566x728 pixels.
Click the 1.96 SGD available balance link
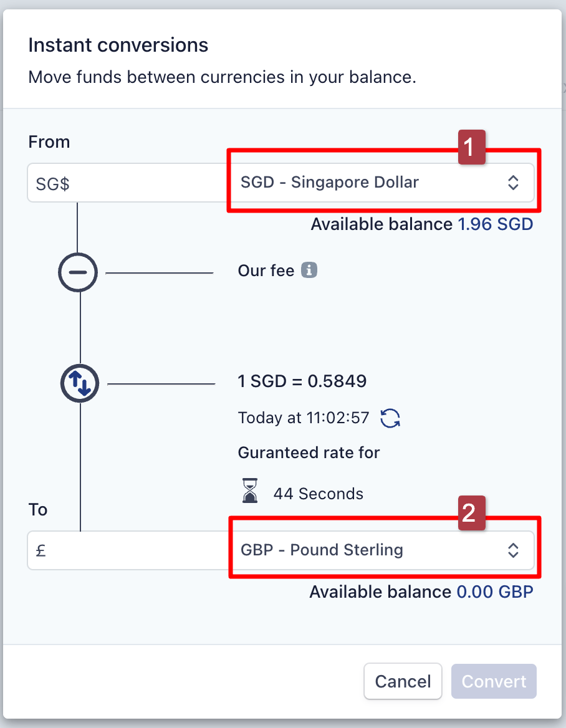[x=496, y=224]
